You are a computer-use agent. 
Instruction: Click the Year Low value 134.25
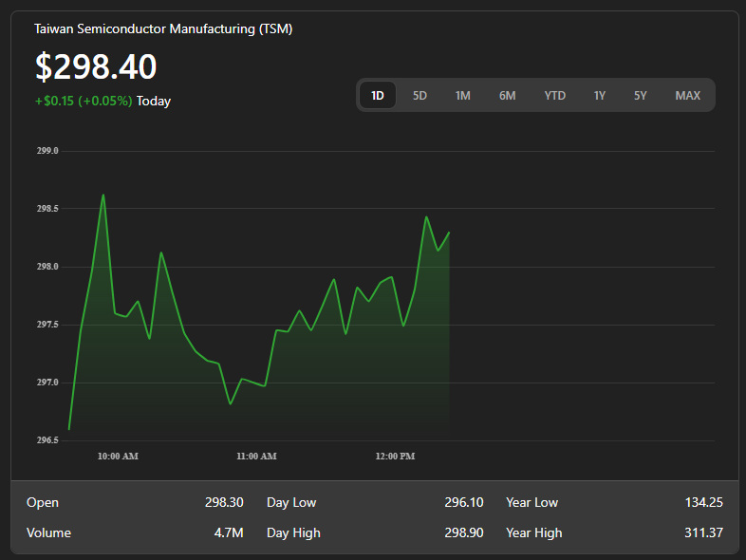tap(703, 502)
